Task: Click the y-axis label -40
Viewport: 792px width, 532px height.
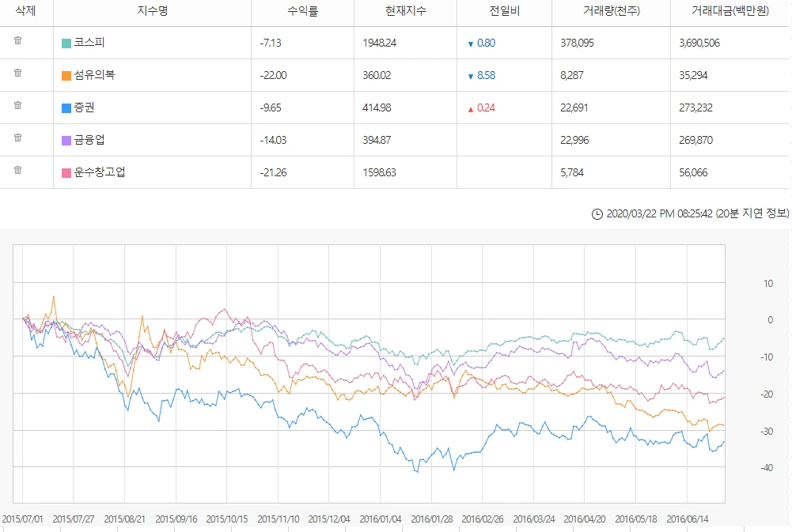Action: click(x=767, y=468)
